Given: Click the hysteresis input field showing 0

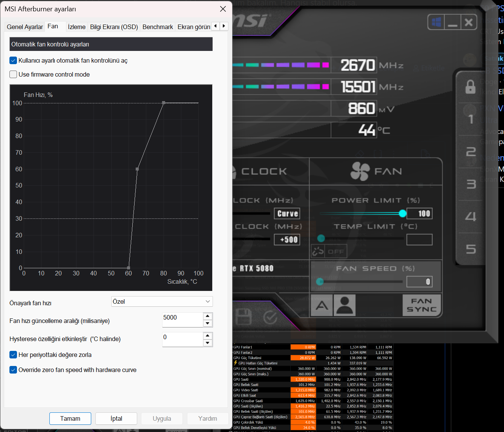Looking at the screenshot, I should [x=182, y=339].
